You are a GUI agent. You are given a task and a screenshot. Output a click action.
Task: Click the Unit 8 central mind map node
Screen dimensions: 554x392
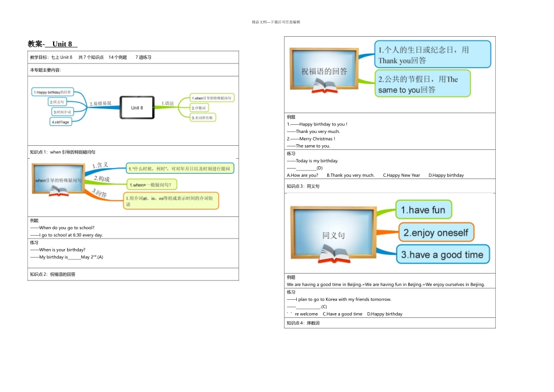coord(137,107)
